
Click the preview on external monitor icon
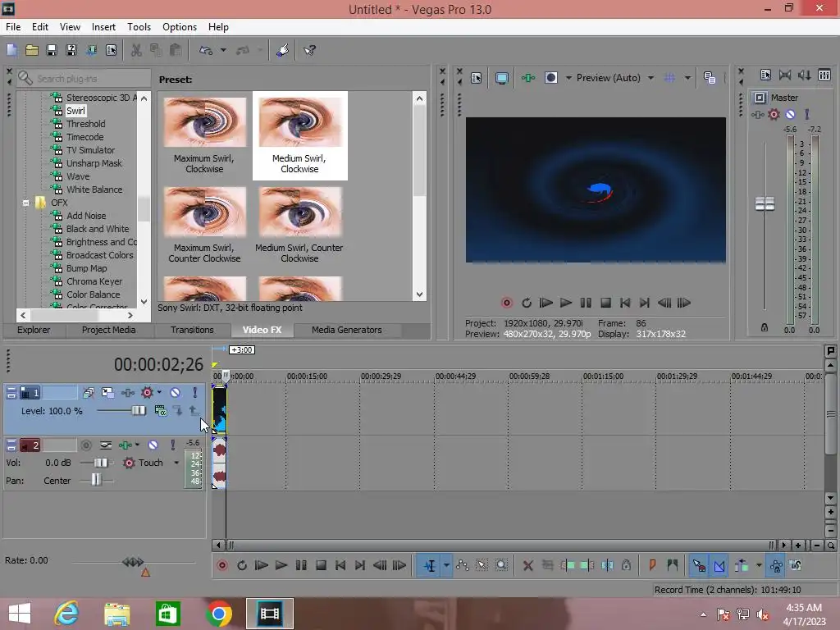tap(501, 78)
